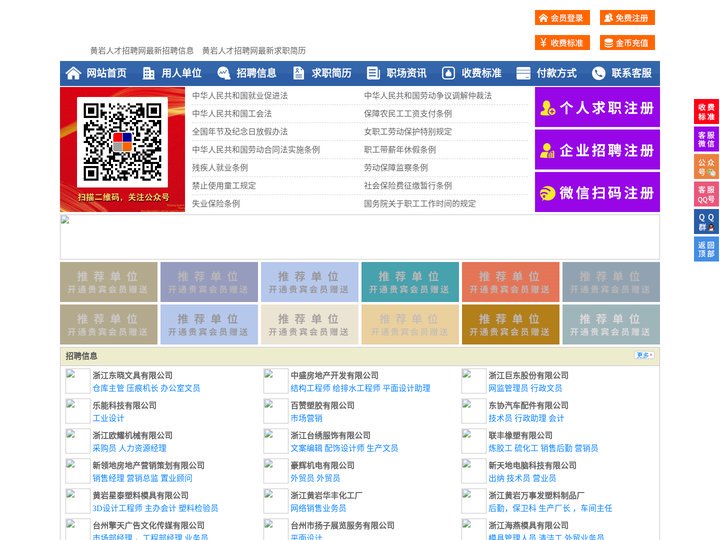Open 黄岩人才招聘网最新求职简历 link
This screenshot has width=720, height=540.
[x=254, y=51]
